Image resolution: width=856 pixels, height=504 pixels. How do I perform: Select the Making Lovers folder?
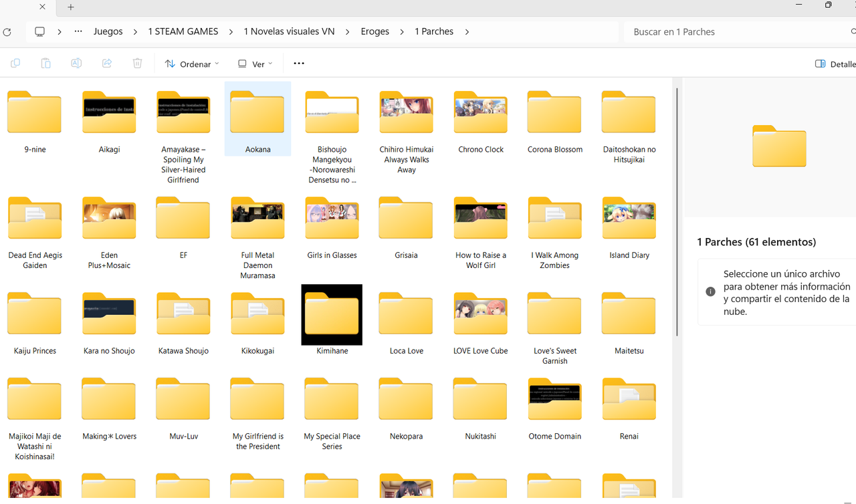click(109, 409)
